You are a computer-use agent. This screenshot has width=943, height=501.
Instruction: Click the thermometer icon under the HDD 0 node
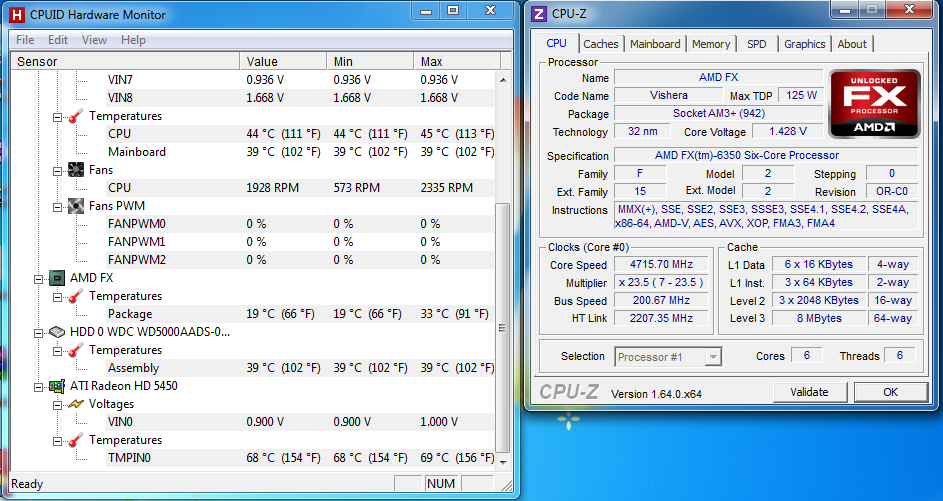[x=76, y=350]
